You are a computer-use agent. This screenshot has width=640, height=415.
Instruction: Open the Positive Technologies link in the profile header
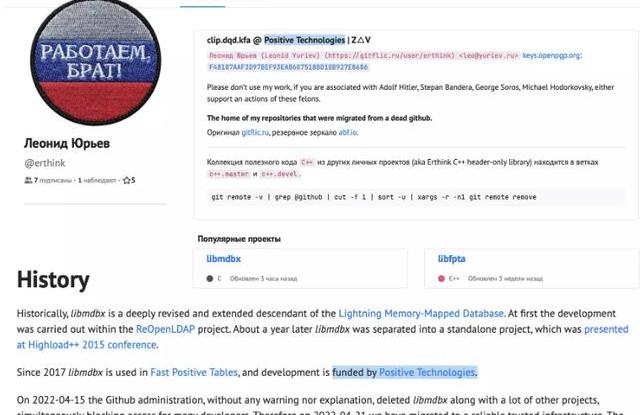pyautogui.click(x=304, y=40)
